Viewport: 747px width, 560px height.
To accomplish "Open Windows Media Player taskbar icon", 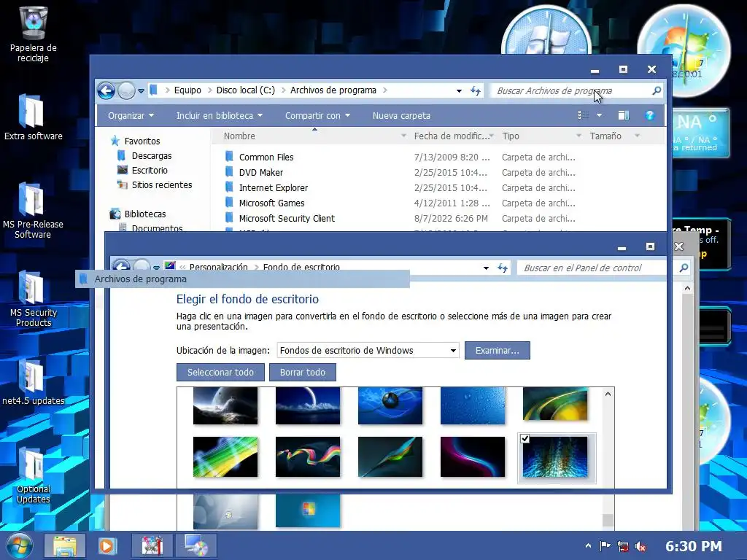I will (x=107, y=545).
